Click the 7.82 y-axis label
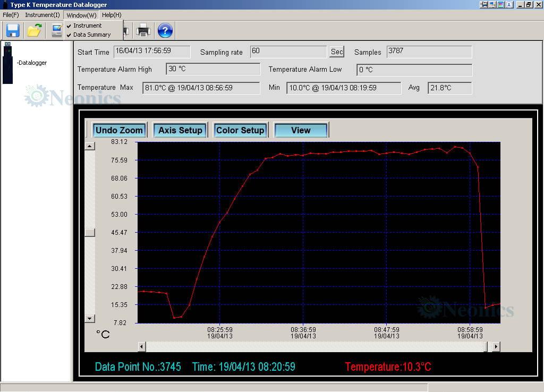Viewport: 544px width, 392px height. click(x=120, y=322)
